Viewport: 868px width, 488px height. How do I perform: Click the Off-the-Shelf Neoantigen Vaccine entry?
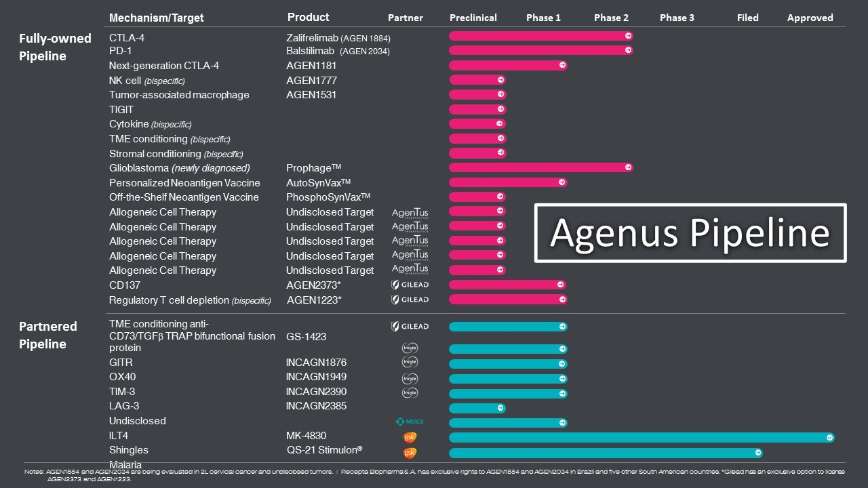point(184,197)
